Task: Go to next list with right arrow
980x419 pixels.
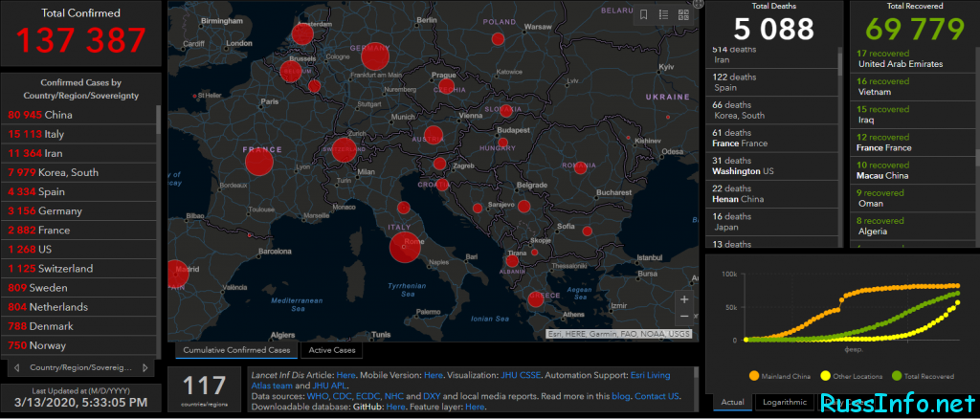Action: click(x=145, y=367)
